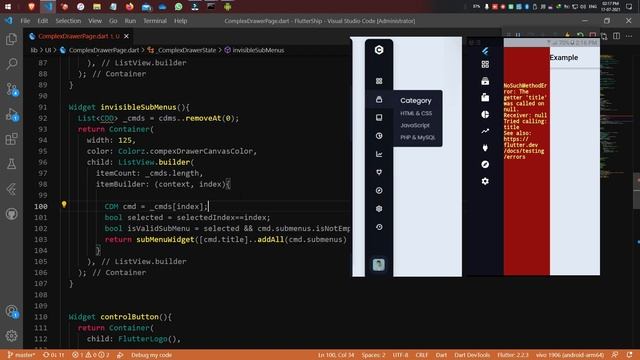640x360 pixels.
Task: Click the analytics chart icon in dark drawer
Action: click(x=379, y=154)
